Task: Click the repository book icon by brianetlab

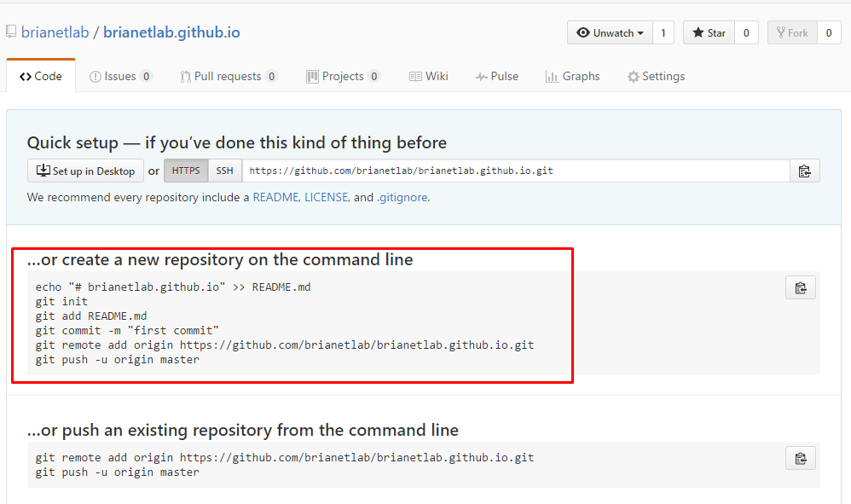Action: pyautogui.click(x=11, y=32)
